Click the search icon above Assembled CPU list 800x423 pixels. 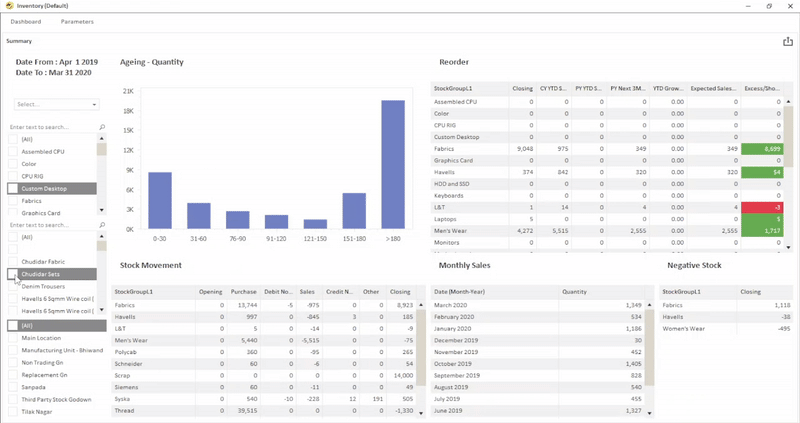pyautogui.click(x=102, y=127)
